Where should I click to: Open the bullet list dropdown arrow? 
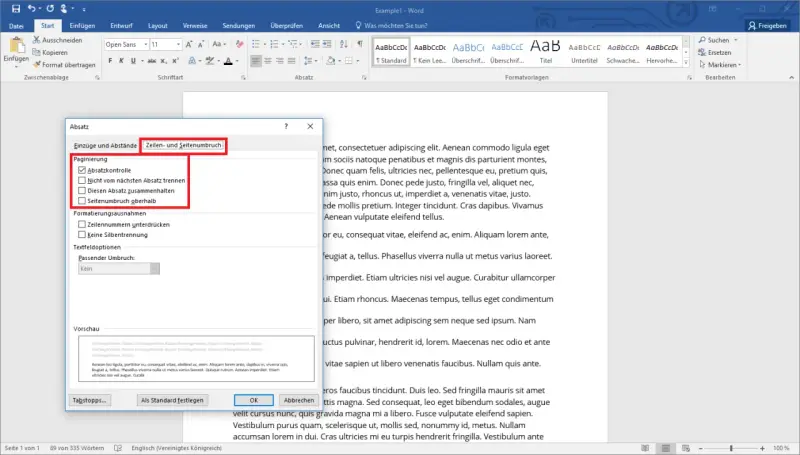pos(265,44)
